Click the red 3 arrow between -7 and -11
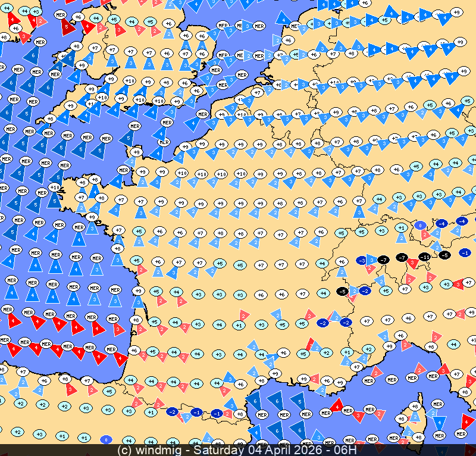 413,261
